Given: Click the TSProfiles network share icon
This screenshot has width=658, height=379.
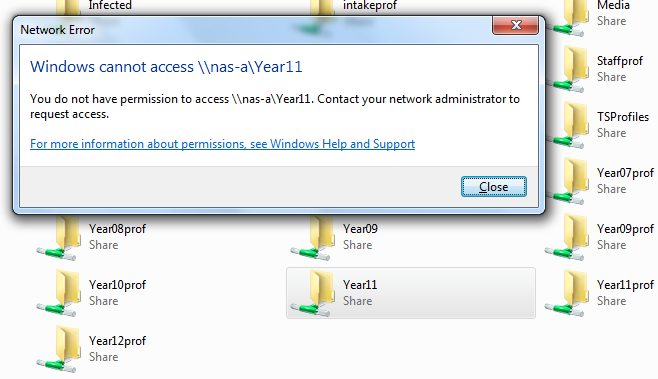Looking at the screenshot, I should click(567, 125).
